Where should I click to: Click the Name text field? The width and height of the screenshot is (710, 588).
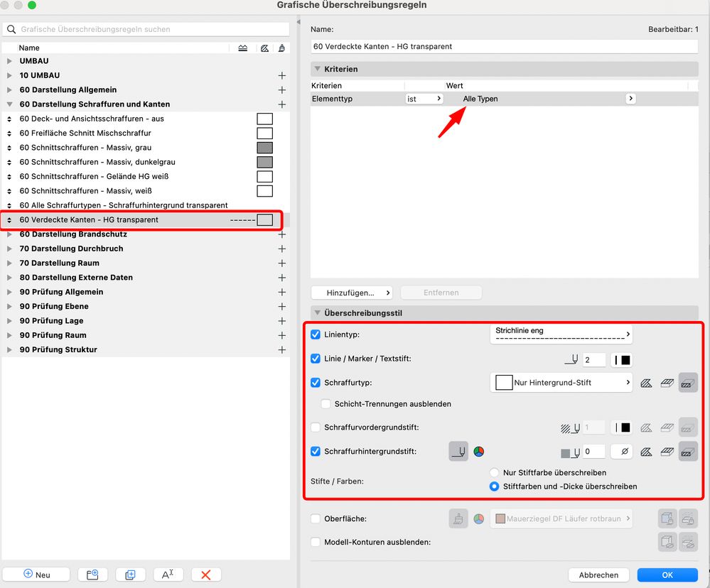pos(505,47)
